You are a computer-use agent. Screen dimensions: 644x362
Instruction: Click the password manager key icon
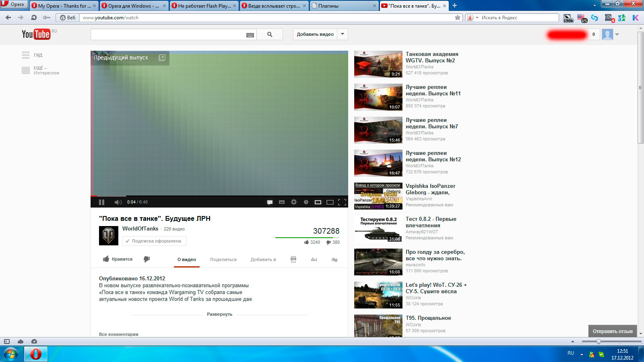[47, 18]
